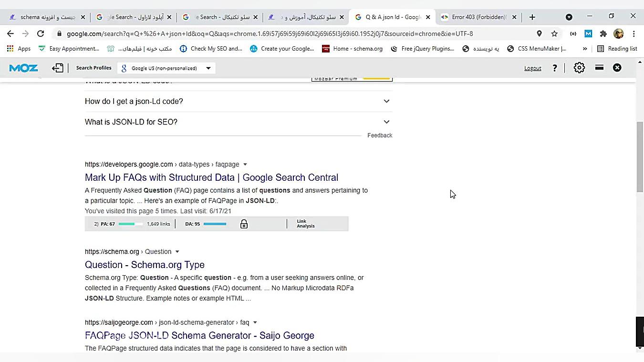644x362 pixels.
Task: Open 'Mark Up FAQs with Structured Data' result
Action: click(x=211, y=177)
